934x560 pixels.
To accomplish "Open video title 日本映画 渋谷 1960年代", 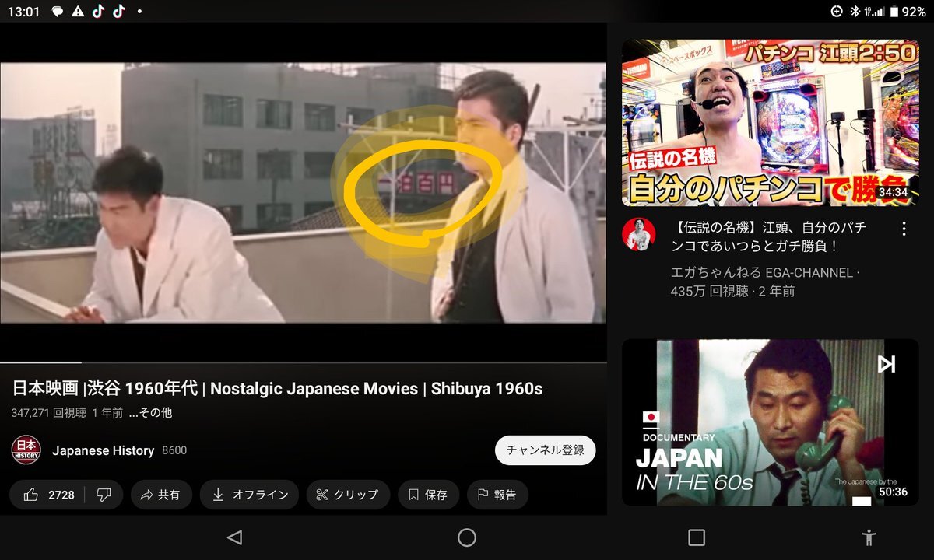I will click(277, 388).
